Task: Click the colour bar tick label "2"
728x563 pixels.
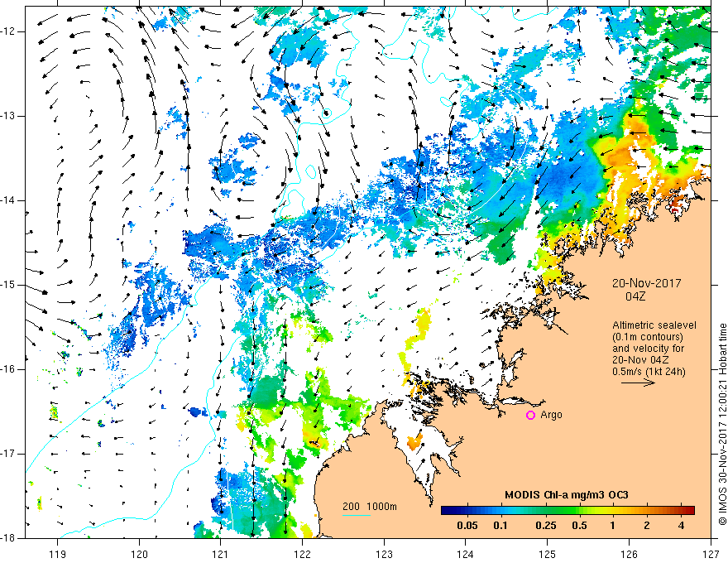Action: 647,526
